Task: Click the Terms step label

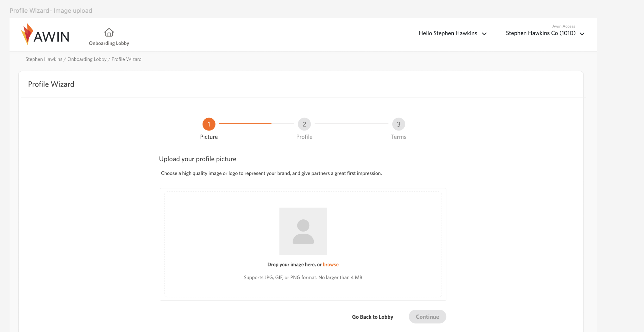Action: tap(398, 137)
